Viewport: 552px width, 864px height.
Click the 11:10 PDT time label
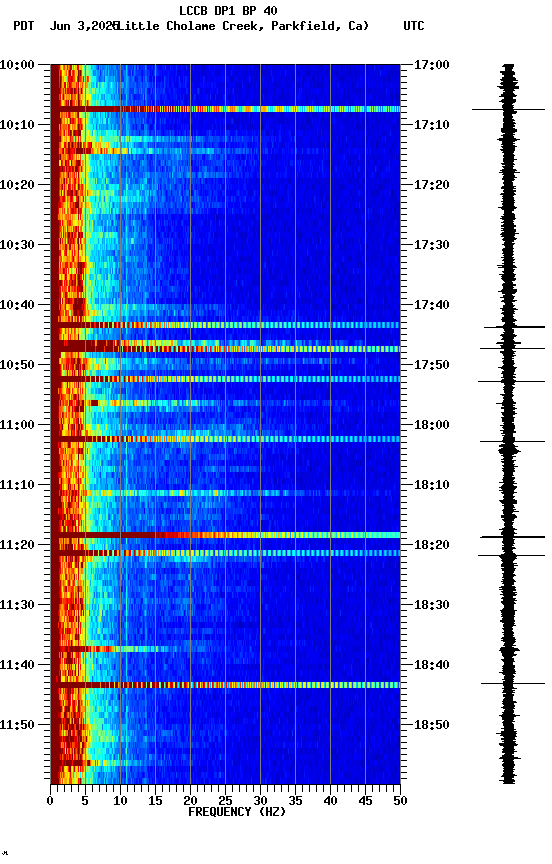17,485
